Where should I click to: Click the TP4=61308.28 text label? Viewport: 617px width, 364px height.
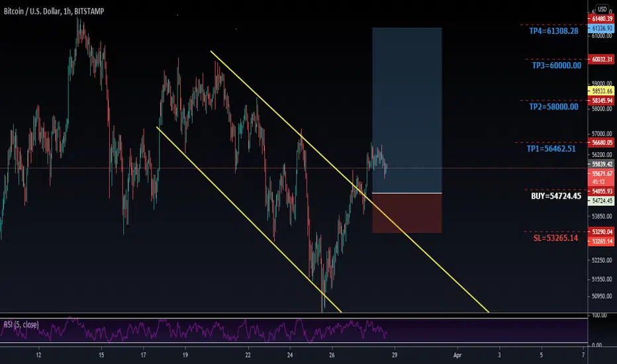pos(553,31)
